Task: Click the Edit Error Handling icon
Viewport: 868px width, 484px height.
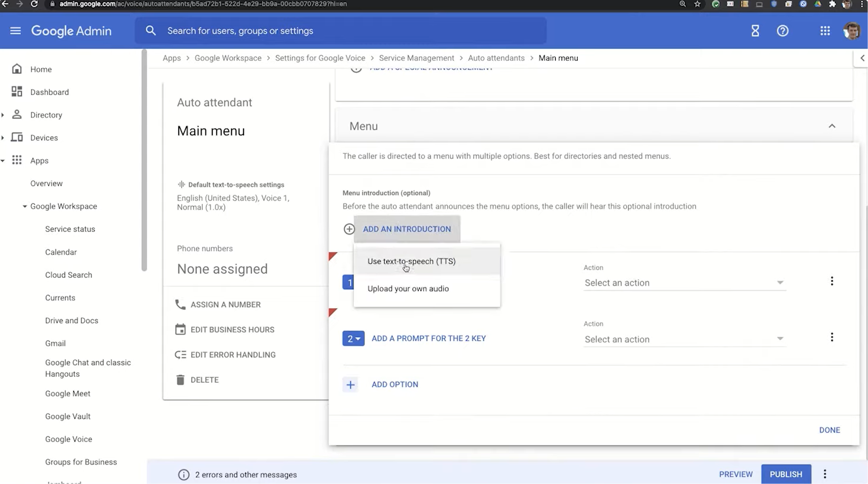Action: pyautogui.click(x=180, y=355)
